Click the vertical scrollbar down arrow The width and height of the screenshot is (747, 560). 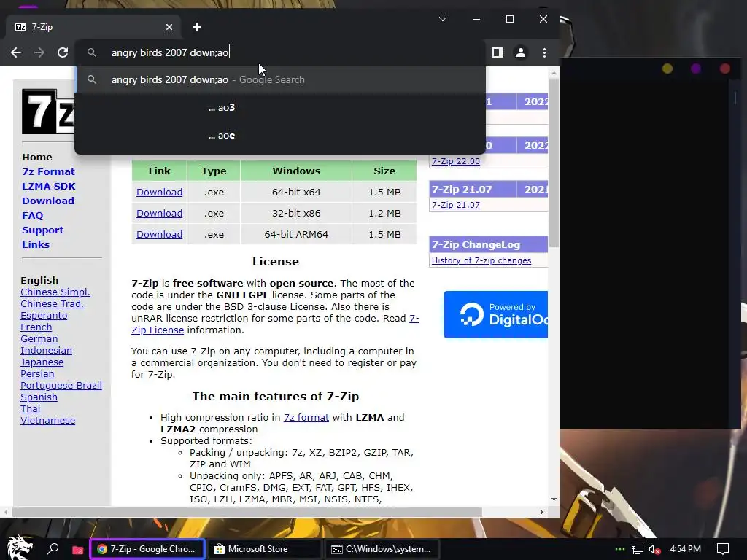point(554,499)
